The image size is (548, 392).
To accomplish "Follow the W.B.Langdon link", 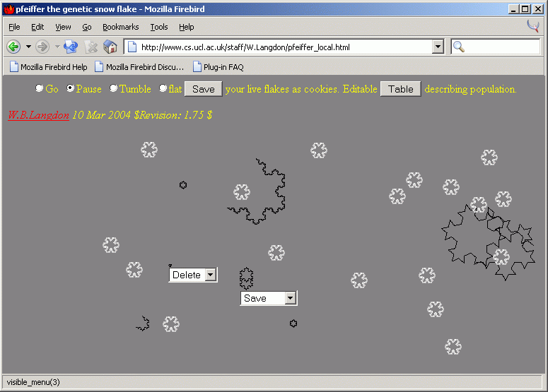I will click(38, 115).
